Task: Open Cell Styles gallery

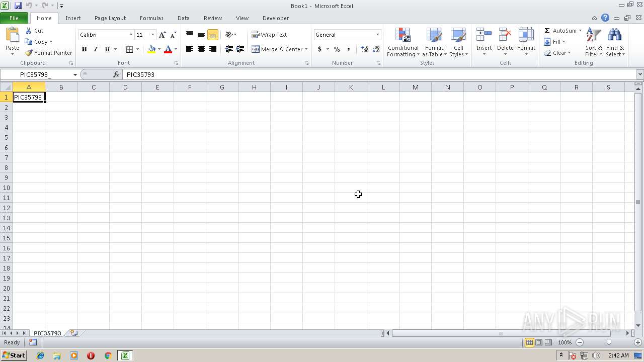Action: tap(458, 43)
